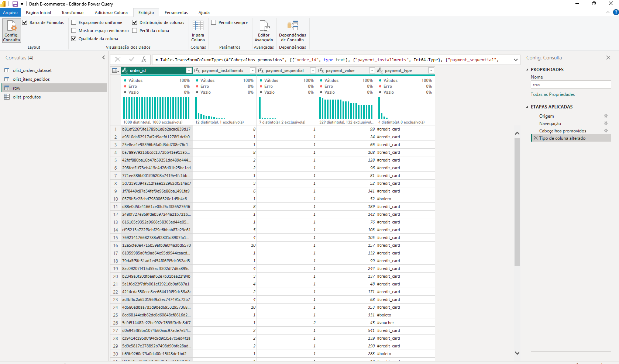Enable Perfil da coluna checkbox
The width and height of the screenshot is (619, 364).
pyautogui.click(x=135, y=31)
